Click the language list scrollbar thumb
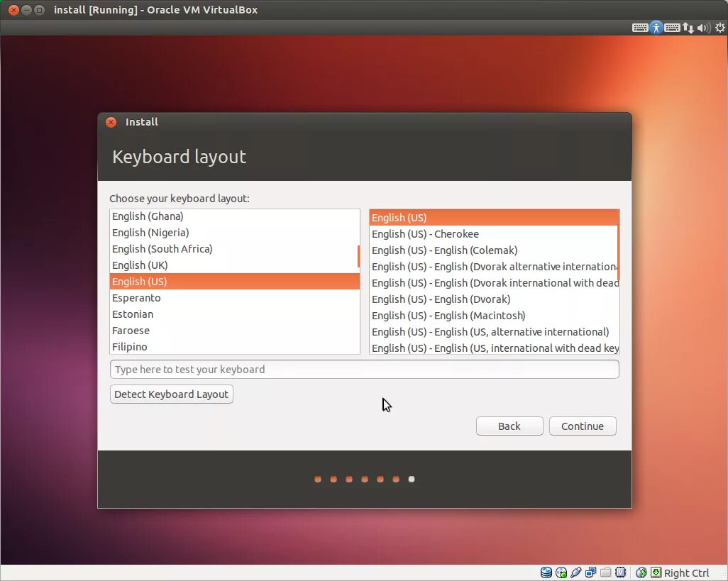The height and width of the screenshot is (581, 728). (x=358, y=256)
